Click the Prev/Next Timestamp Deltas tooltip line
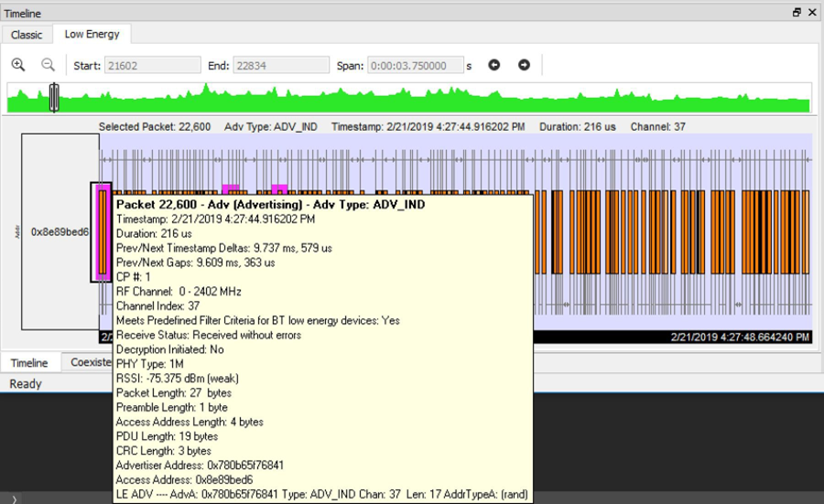The width and height of the screenshot is (824, 504). (224, 248)
